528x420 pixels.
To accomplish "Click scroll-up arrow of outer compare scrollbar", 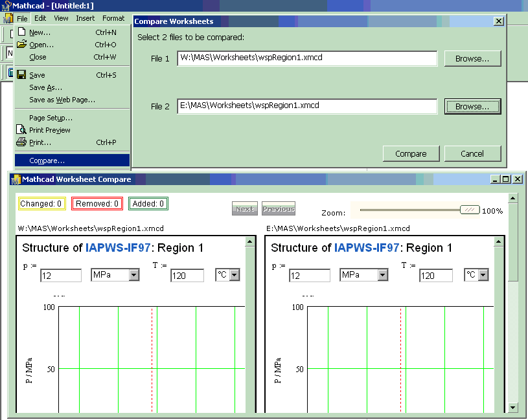I will (x=513, y=198).
